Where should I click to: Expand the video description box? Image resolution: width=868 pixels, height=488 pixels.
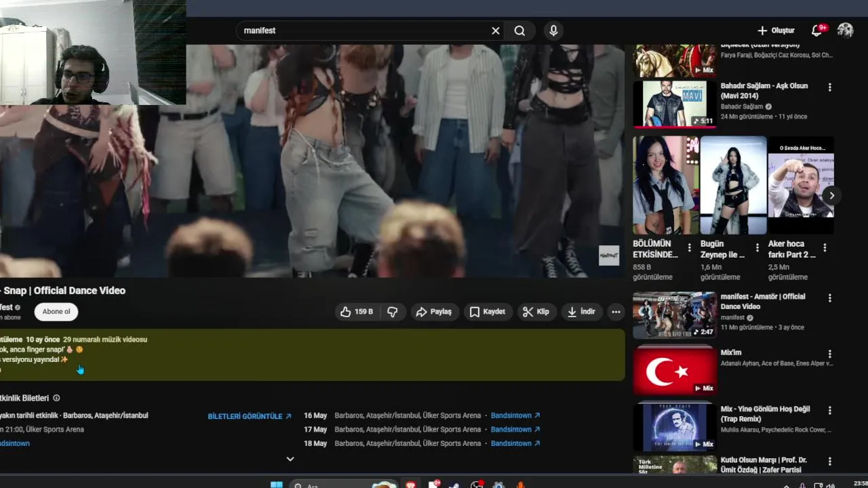point(312,355)
